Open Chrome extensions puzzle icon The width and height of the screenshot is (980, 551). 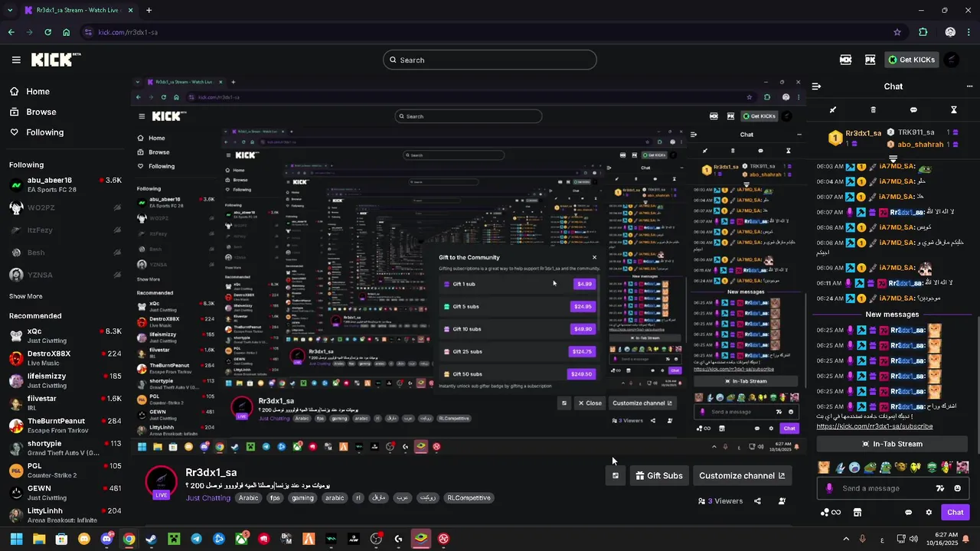[923, 32]
